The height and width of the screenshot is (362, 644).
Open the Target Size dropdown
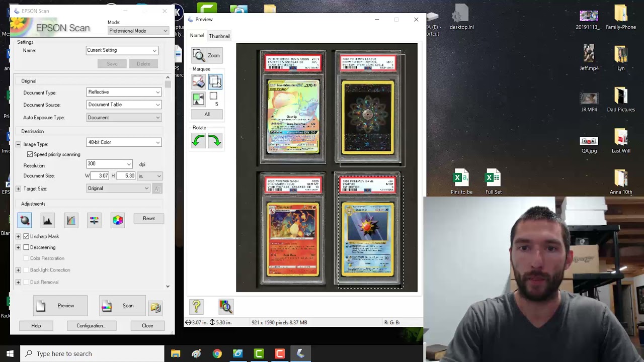point(118,189)
